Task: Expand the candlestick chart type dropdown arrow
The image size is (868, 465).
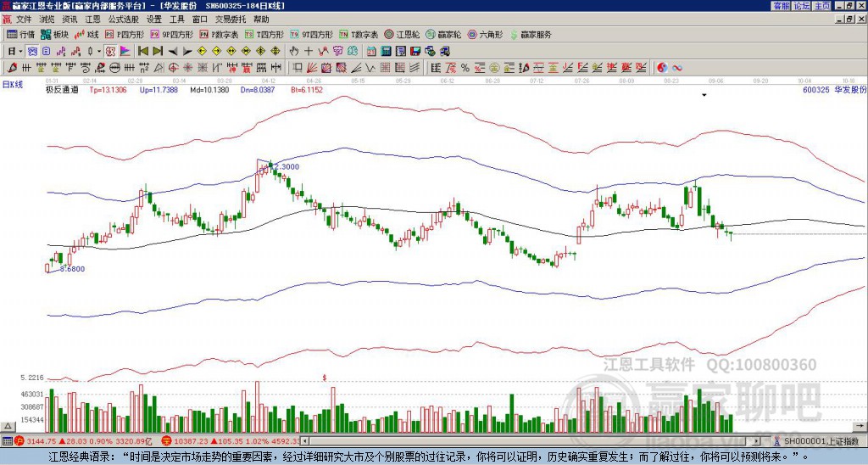Action: (99, 51)
